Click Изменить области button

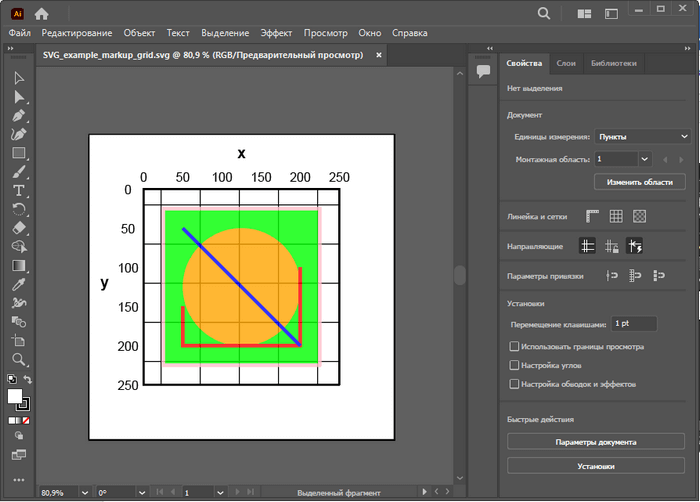click(640, 182)
